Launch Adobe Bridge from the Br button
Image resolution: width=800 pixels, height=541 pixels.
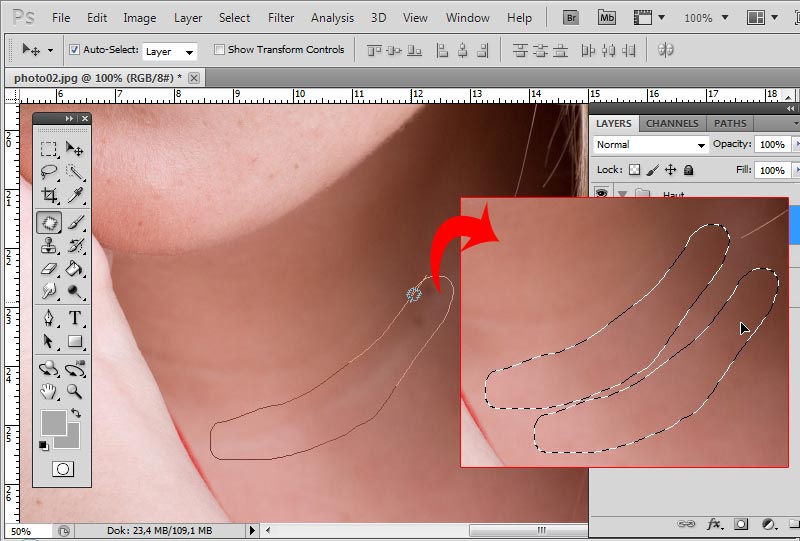(x=571, y=17)
